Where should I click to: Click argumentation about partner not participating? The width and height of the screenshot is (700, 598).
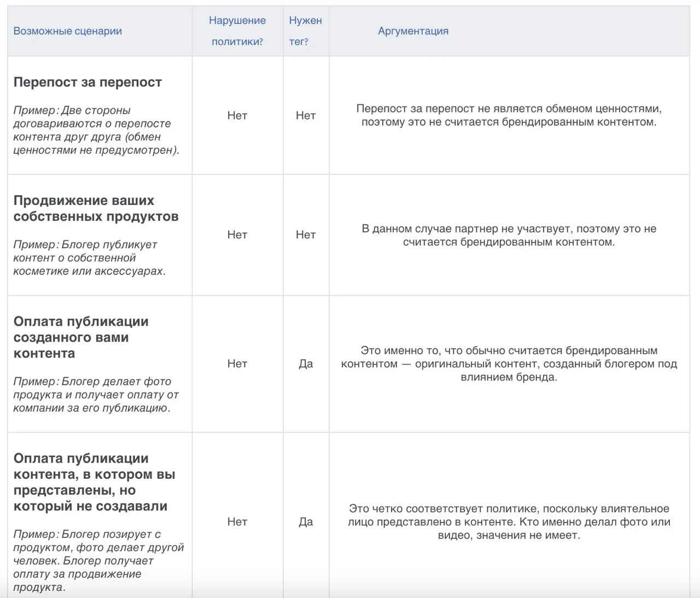click(x=509, y=236)
